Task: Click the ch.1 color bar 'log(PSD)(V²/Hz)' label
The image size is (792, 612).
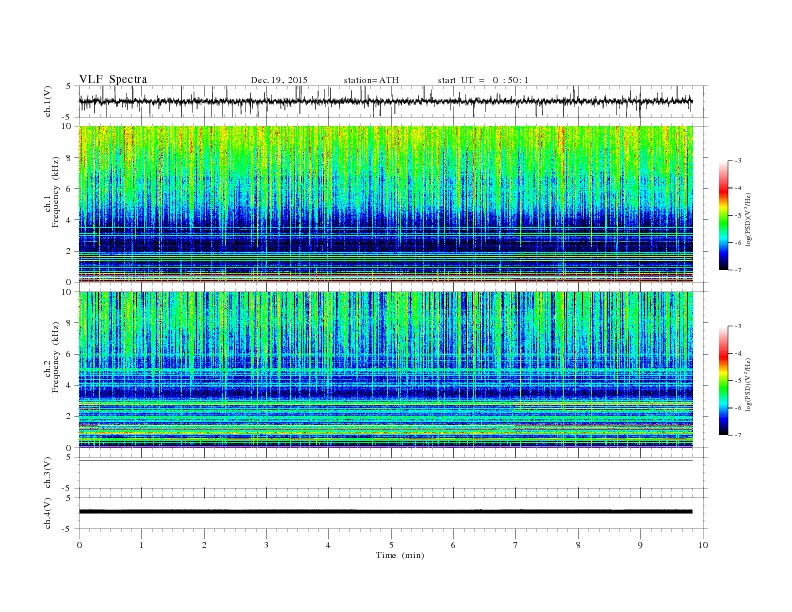Action: tap(749, 220)
